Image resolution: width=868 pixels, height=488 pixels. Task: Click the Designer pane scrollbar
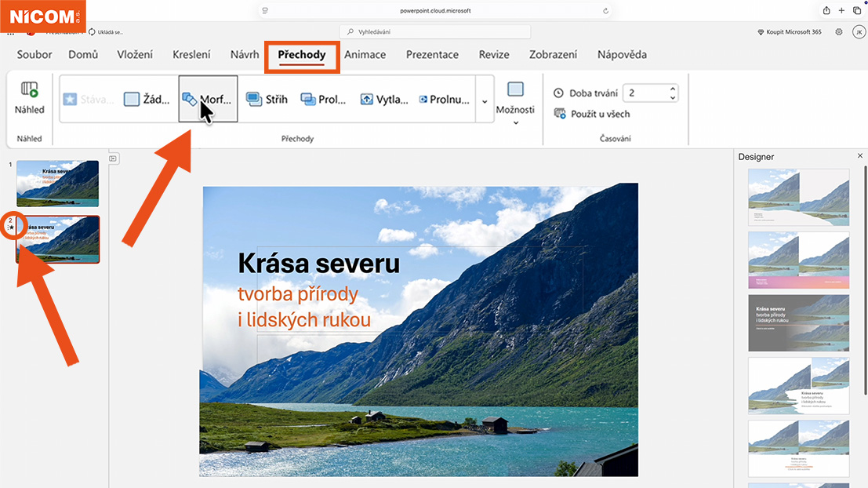tap(865, 280)
